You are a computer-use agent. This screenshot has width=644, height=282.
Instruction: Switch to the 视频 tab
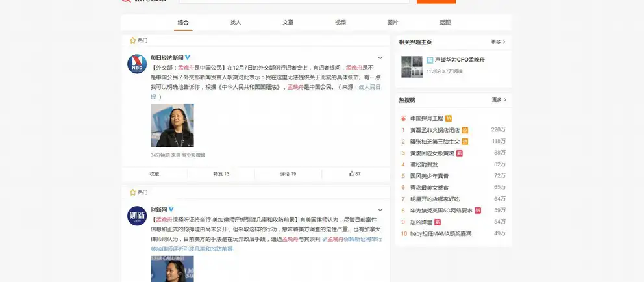pyautogui.click(x=340, y=23)
